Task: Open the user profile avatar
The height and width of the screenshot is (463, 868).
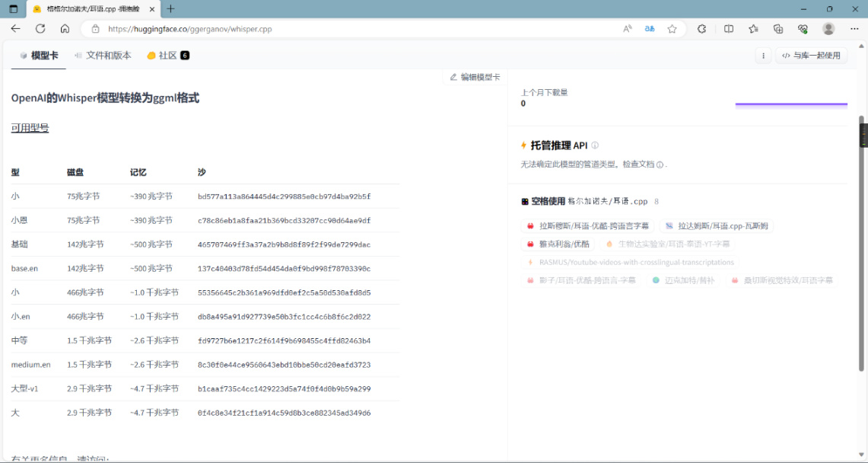Action: click(x=828, y=29)
